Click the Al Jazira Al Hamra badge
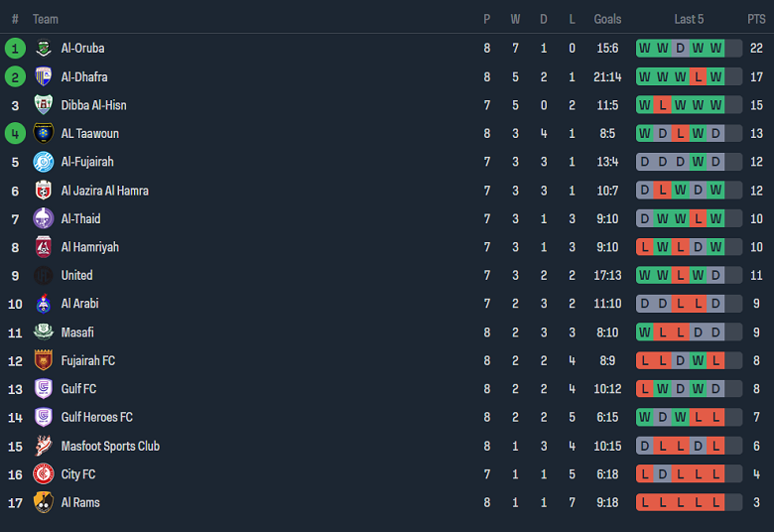Screen dimensions: 774x532 pyautogui.click(x=43, y=191)
